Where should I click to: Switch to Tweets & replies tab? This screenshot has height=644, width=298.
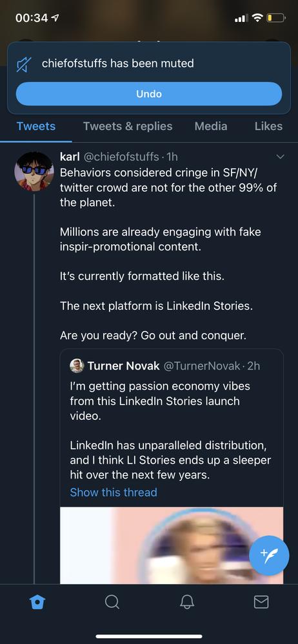pyautogui.click(x=128, y=126)
